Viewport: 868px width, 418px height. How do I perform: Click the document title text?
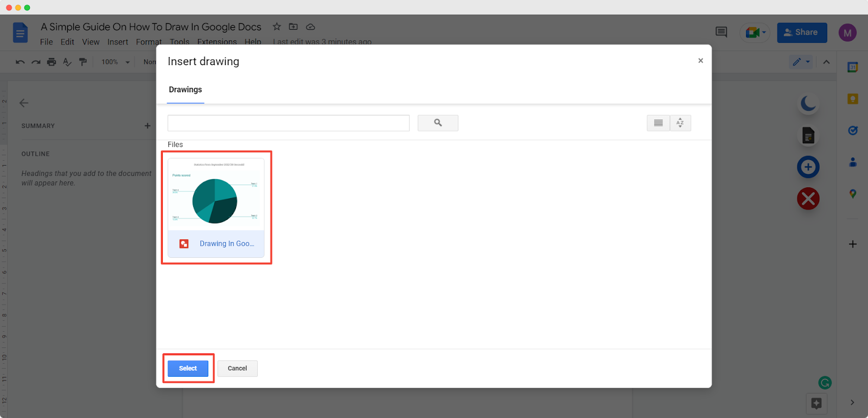click(151, 27)
